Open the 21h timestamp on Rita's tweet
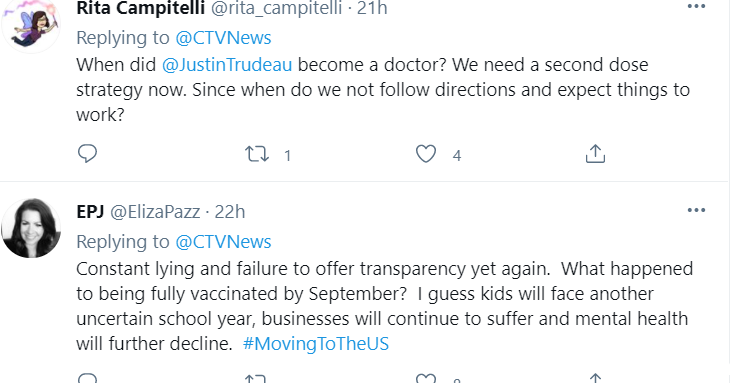Screen dimensions: 735x383 372,8
